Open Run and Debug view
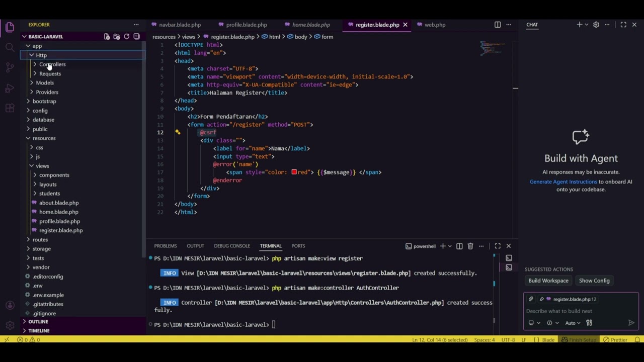This screenshot has width=644, height=362. tap(10, 88)
